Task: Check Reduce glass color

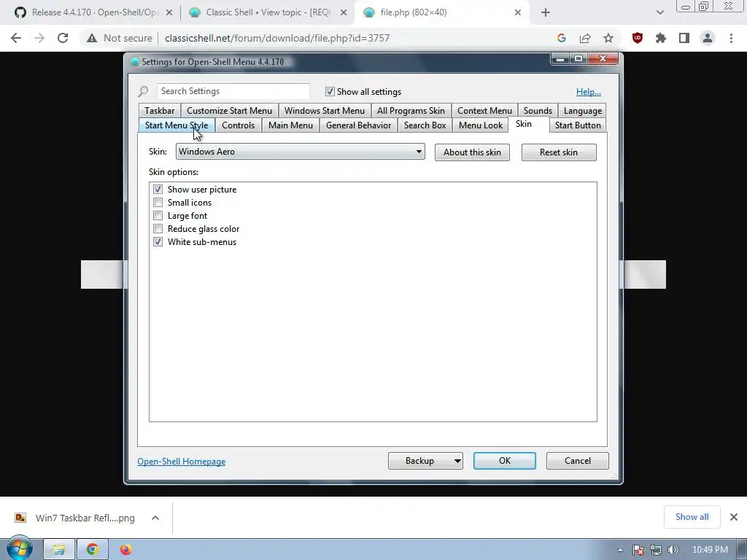Action: [x=158, y=228]
